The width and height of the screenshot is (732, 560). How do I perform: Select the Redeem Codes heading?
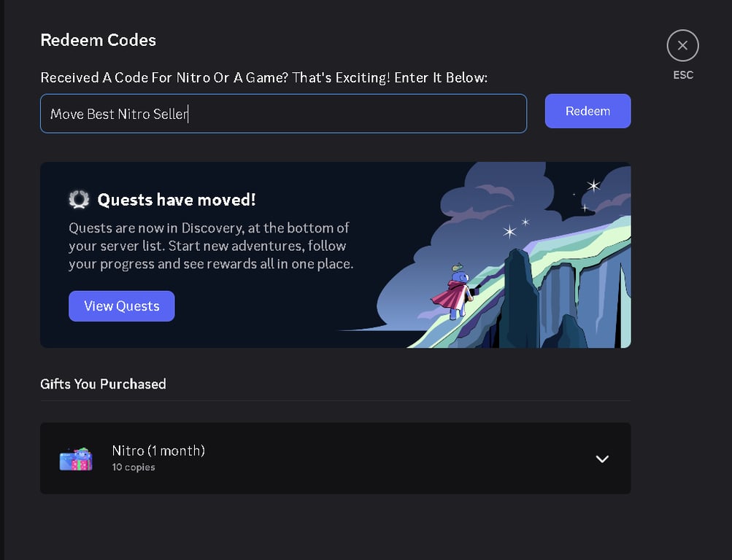pyautogui.click(x=98, y=40)
